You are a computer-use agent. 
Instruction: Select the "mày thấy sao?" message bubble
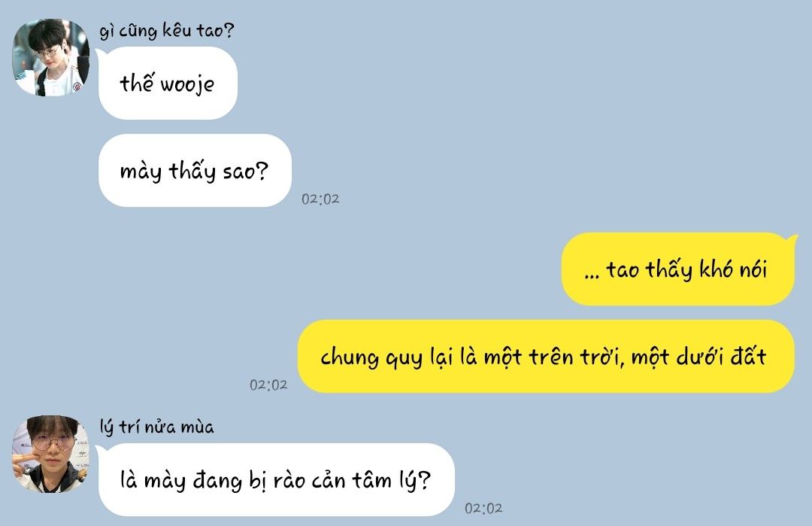pyautogui.click(x=195, y=171)
